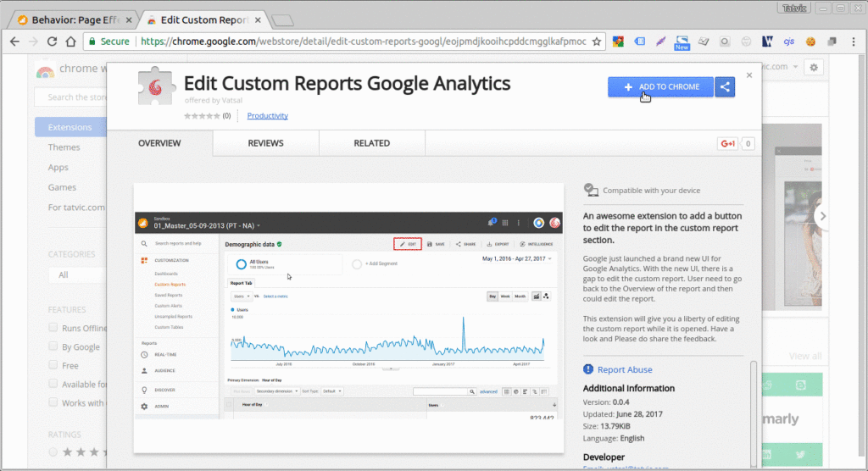Click the Google+ G+1 button

click(x=727, y=143)
